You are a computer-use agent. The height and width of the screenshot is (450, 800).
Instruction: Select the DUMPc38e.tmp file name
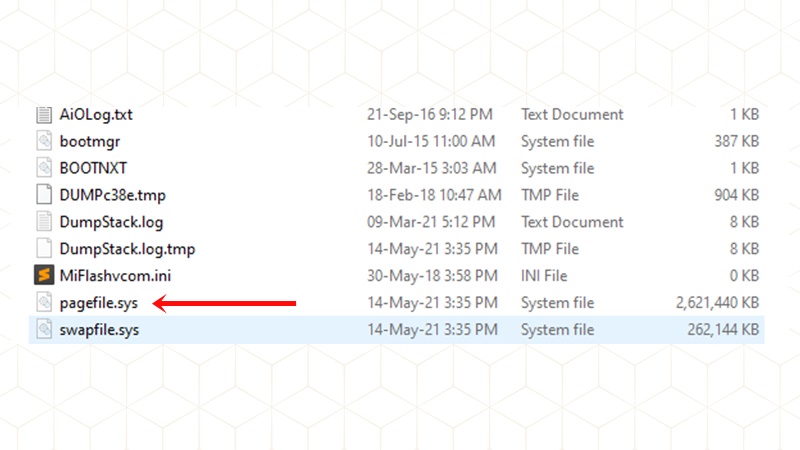pos(110,195)
